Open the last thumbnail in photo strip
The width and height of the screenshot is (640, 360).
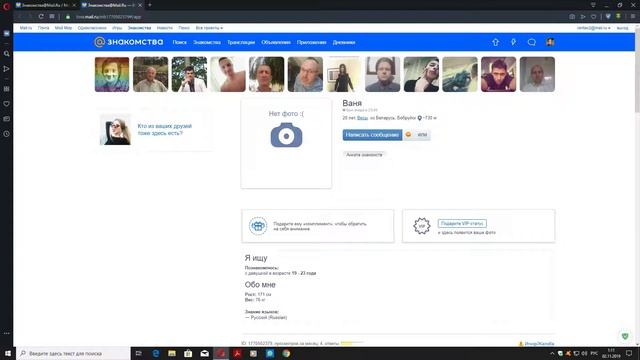click(537, 74)
